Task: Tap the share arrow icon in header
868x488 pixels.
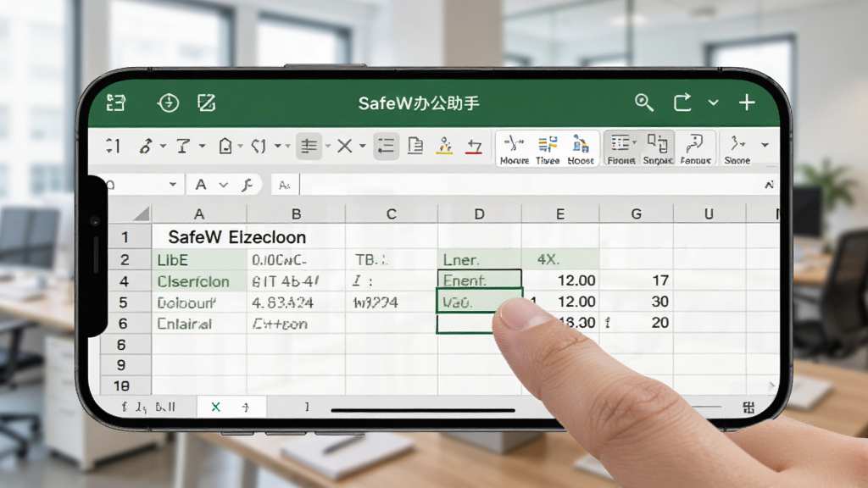Action: (682, 103)
